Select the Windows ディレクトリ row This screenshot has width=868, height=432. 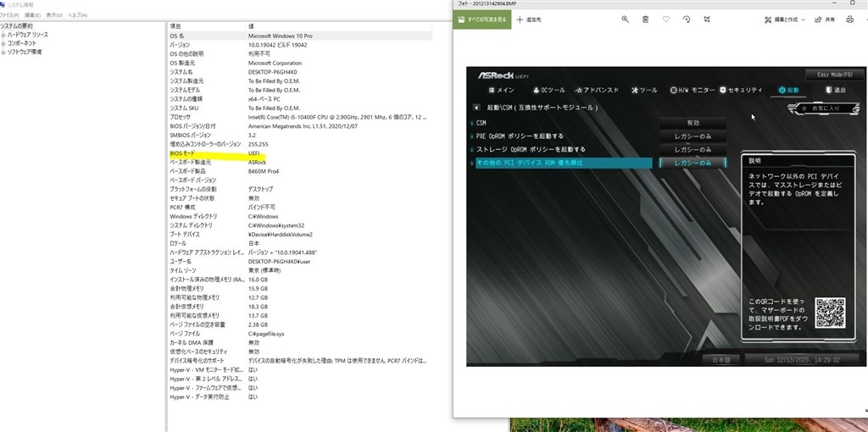[x=299, y=216]
